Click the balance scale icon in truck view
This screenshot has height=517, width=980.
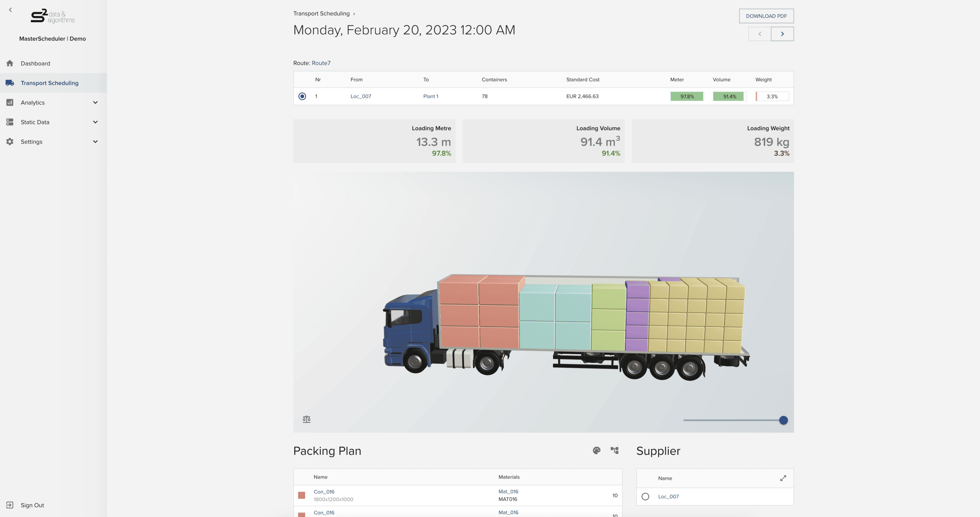click(x=307, y=419)
